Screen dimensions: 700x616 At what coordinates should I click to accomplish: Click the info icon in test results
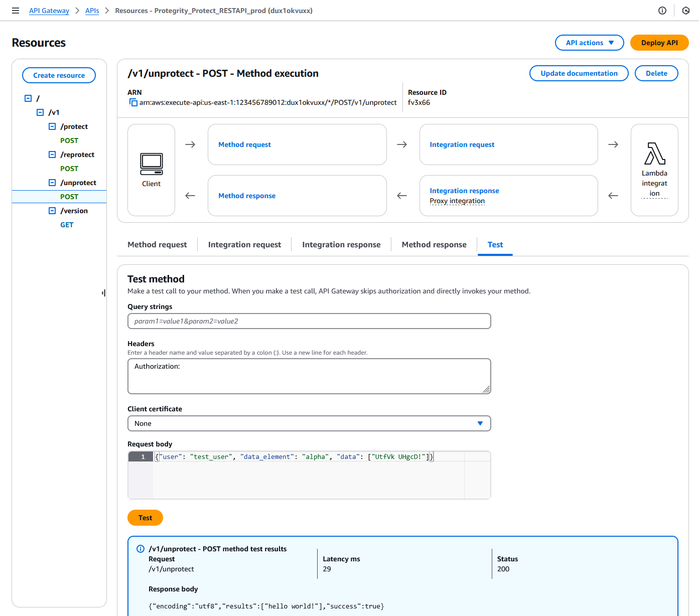pyautogui.click(x=141, y=549)
